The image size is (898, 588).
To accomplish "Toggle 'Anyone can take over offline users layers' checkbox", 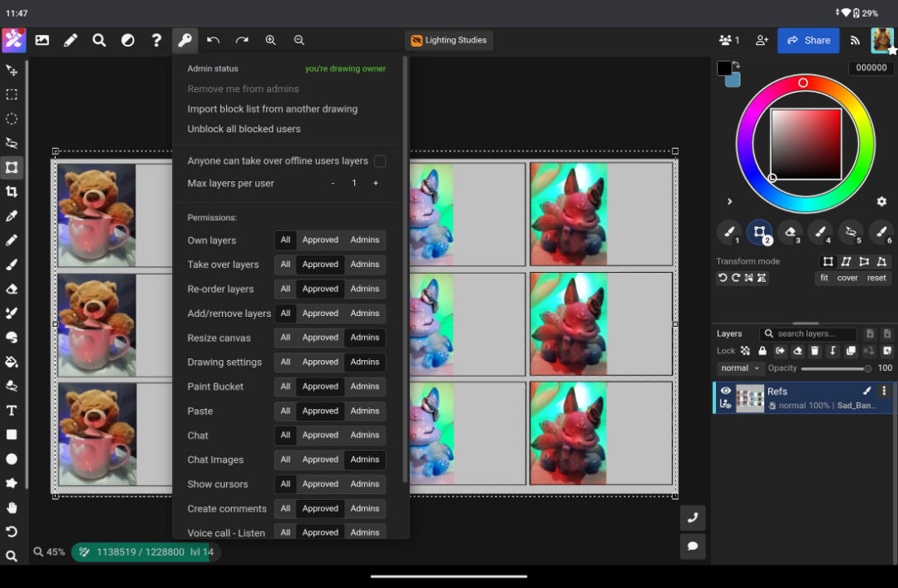I will [x=380, y=161].
